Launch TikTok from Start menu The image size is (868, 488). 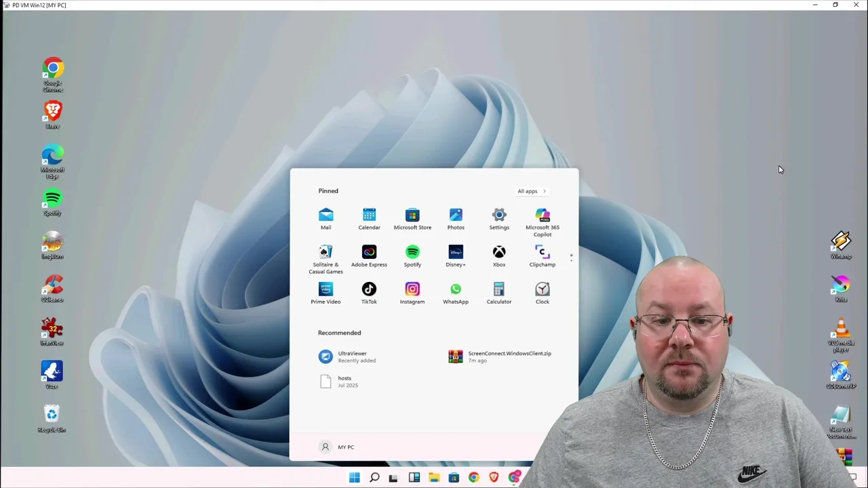[x=369, y=293]
